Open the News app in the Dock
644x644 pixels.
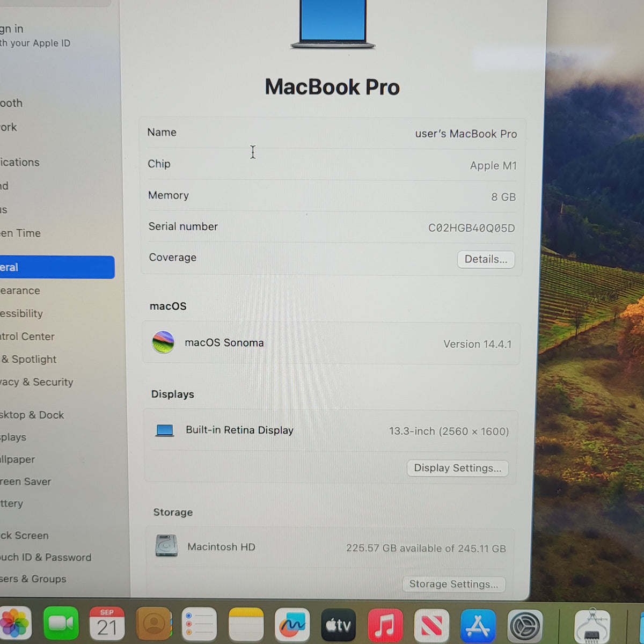coord(431,626)
